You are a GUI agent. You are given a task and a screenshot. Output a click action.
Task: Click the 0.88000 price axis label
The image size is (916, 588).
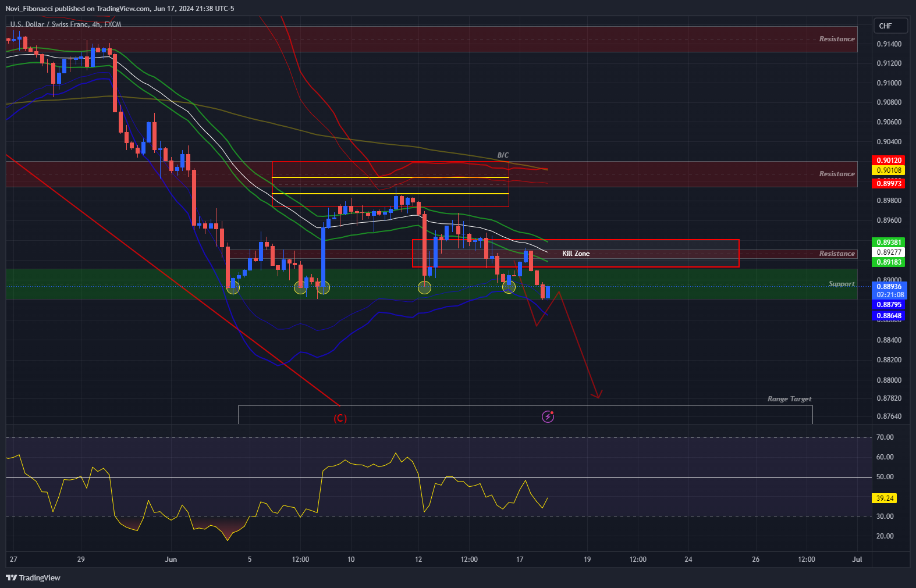(889, 380)
